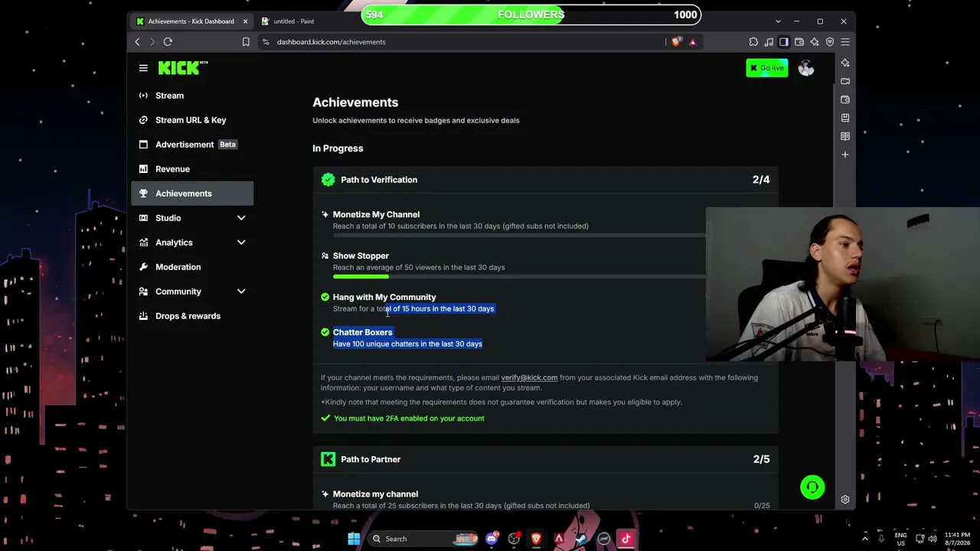
Task: Open Leo AI from the toolbar
Action: [x=815, y=42]
